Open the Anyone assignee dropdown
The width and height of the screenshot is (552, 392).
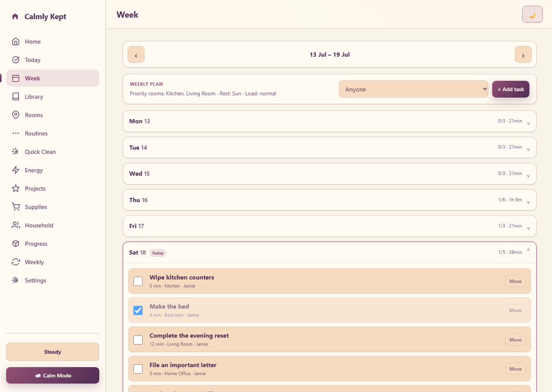coord(414,89)
